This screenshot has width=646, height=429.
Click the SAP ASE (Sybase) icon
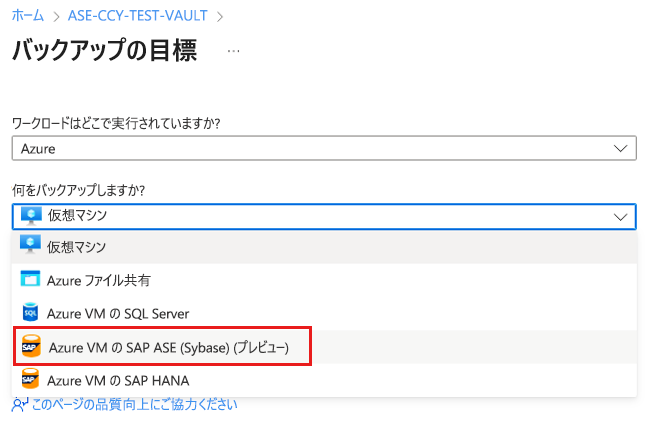pyautogui.click(x=31, y=347)
